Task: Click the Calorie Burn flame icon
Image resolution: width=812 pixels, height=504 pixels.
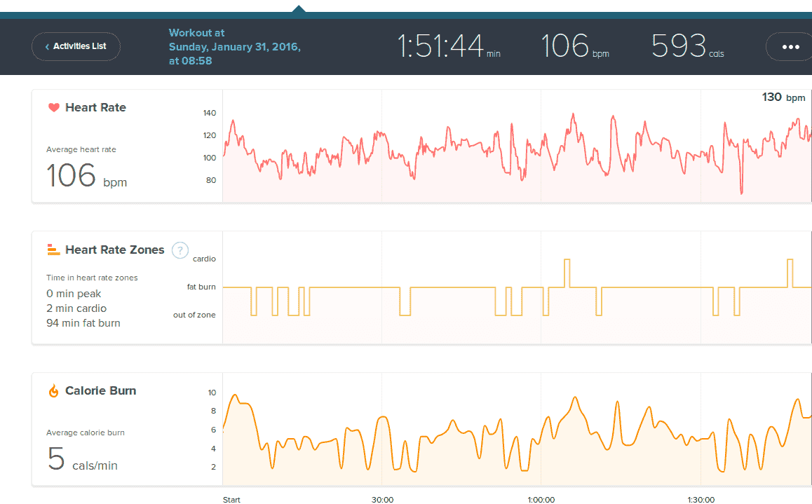Action: point(53,391)
